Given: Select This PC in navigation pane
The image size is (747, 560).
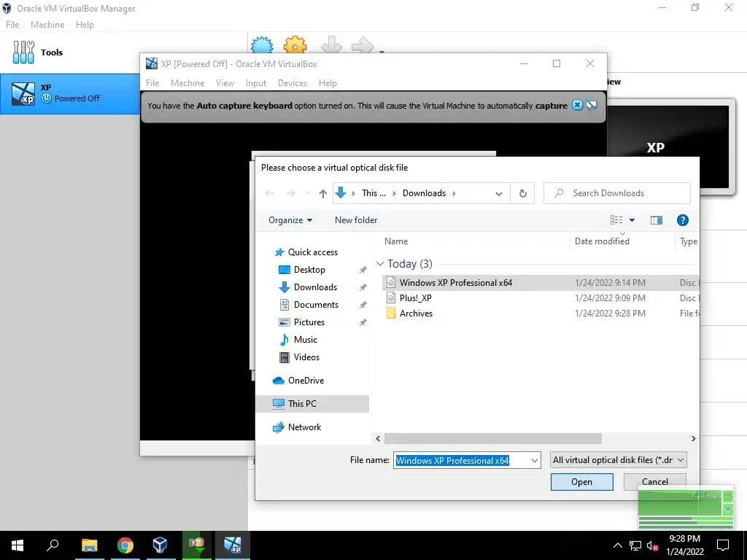Looking at the screenshot, I should [312, 404].
